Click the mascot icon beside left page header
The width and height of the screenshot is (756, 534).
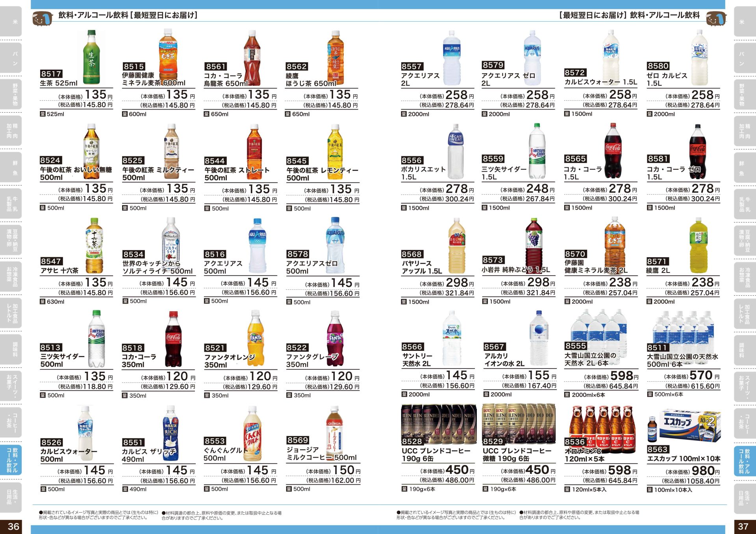point(42,18)
